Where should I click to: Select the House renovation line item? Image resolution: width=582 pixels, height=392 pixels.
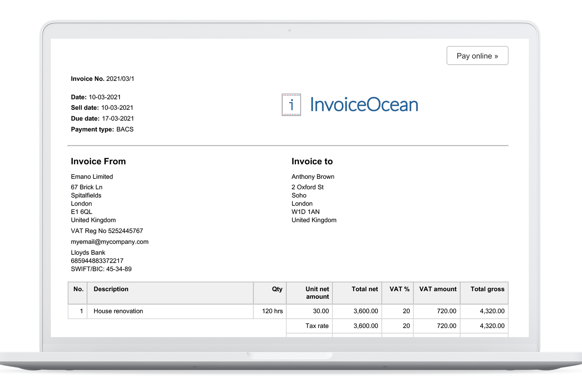(x=118, y=311)
